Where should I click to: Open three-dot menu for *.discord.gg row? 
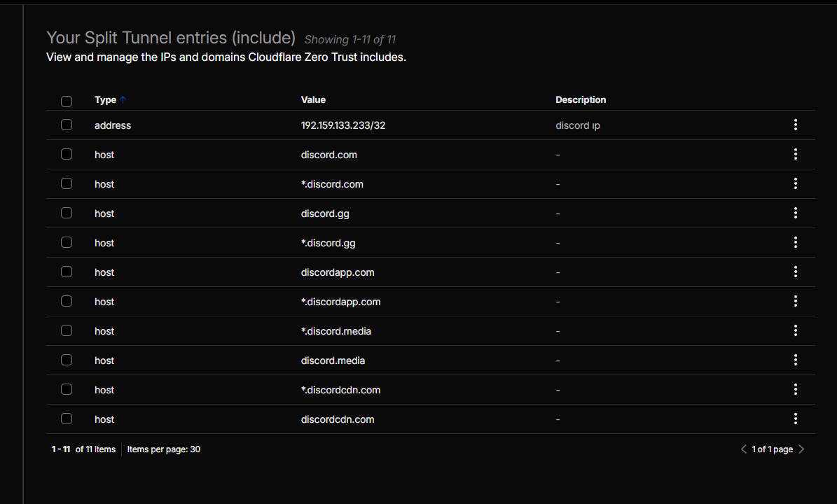pyautogui.click(x=795, y=243)
